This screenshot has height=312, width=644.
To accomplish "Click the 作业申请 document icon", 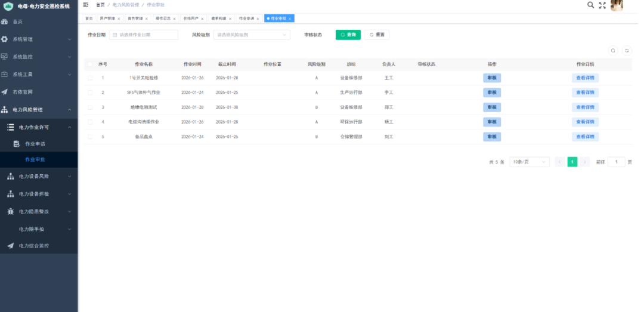I will pos(17,144).
